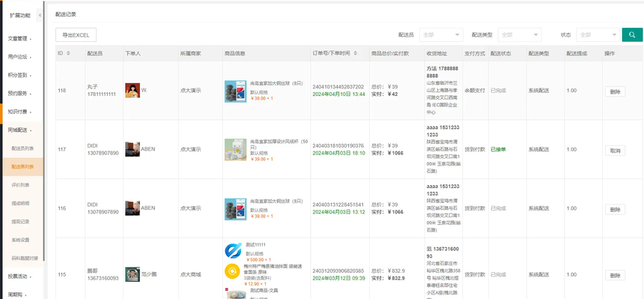The height and width of the screenshot is (299, 644).
Task: Collapse the sidebar with the « icon
Action: click(40, 16)
